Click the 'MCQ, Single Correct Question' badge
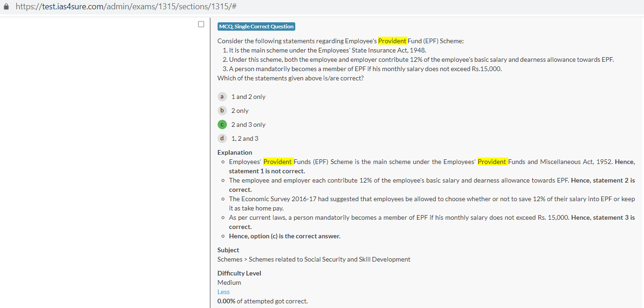 click(x=256, y=26)
